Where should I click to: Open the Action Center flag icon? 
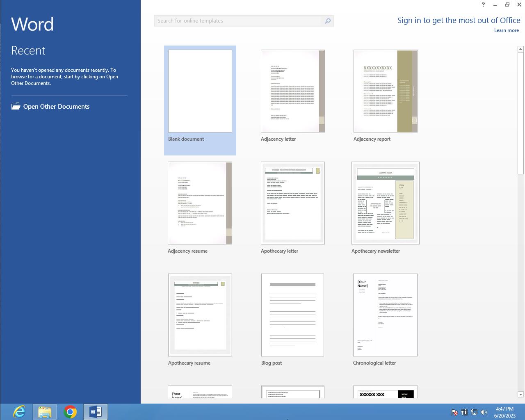click(454, 412)
